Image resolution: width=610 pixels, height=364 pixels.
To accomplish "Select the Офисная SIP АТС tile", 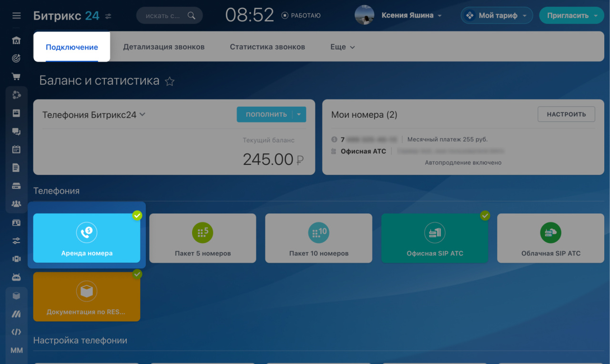I will click(x=435, y=238).
